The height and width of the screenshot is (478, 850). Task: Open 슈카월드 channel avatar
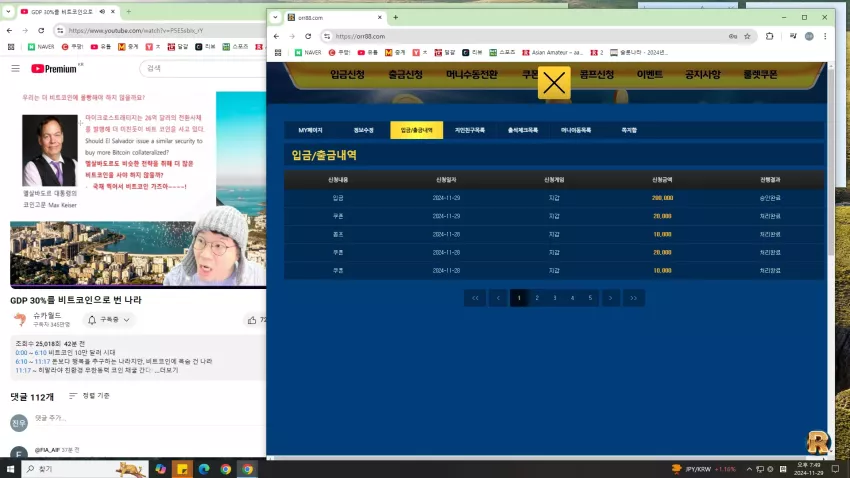pos(20,320)
